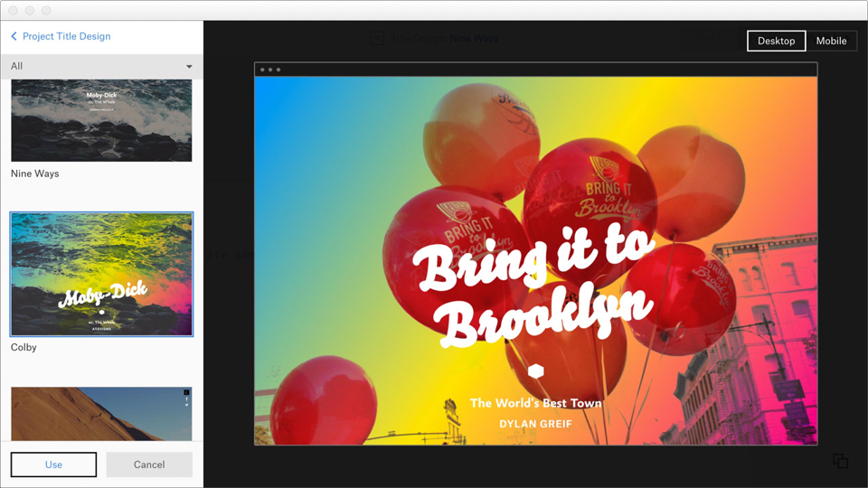Select the Colby design thumbnail
This screenshot has height=488, width=868.
point(101,275)
